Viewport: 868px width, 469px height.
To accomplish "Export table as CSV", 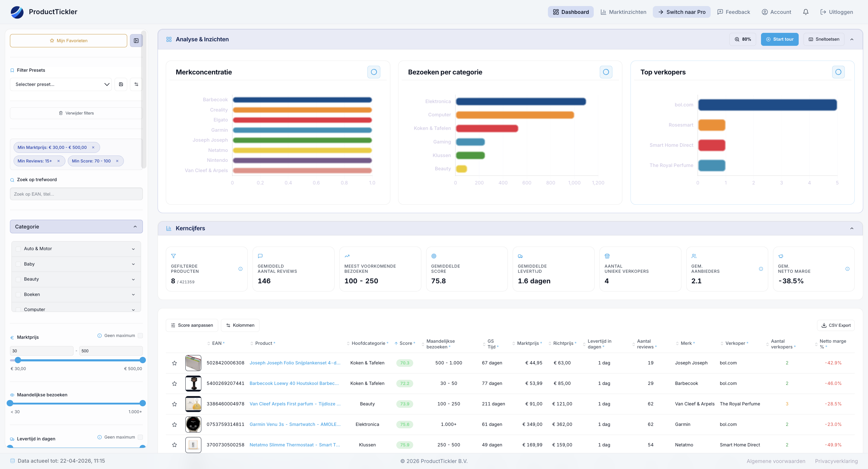I will click(836, 326).
